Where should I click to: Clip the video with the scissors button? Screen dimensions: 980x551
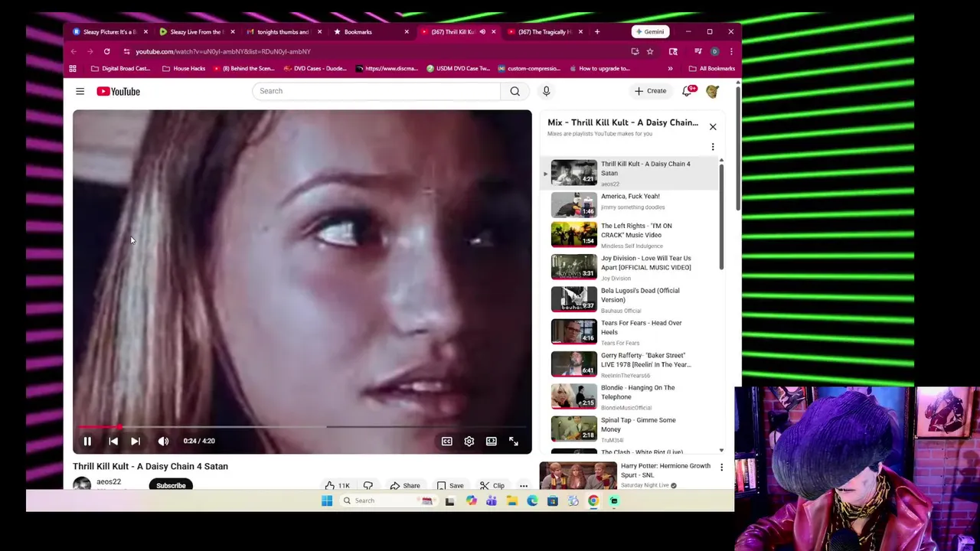coord(492,485)
